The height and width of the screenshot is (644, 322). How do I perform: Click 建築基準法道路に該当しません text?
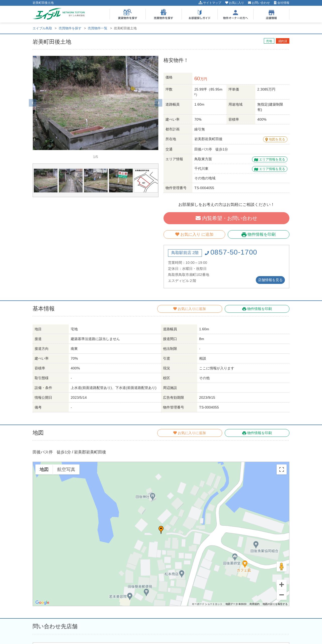click(x=95, y=339)
